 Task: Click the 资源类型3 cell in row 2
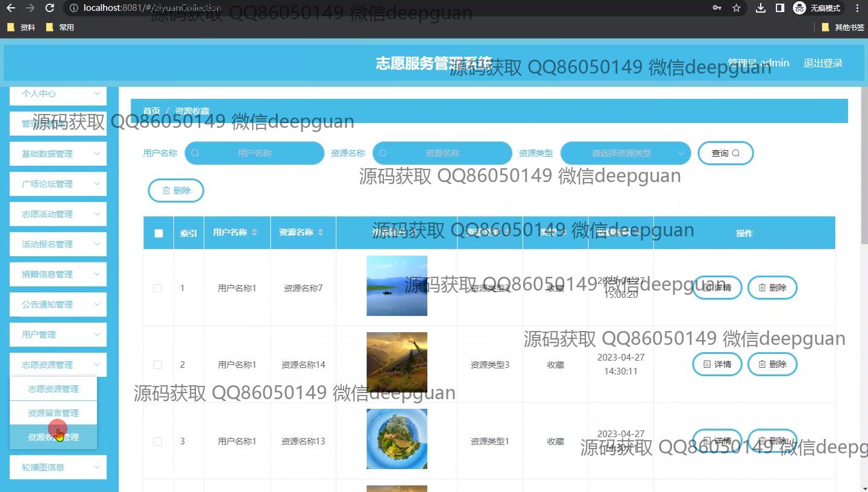(x=490, y=365)
